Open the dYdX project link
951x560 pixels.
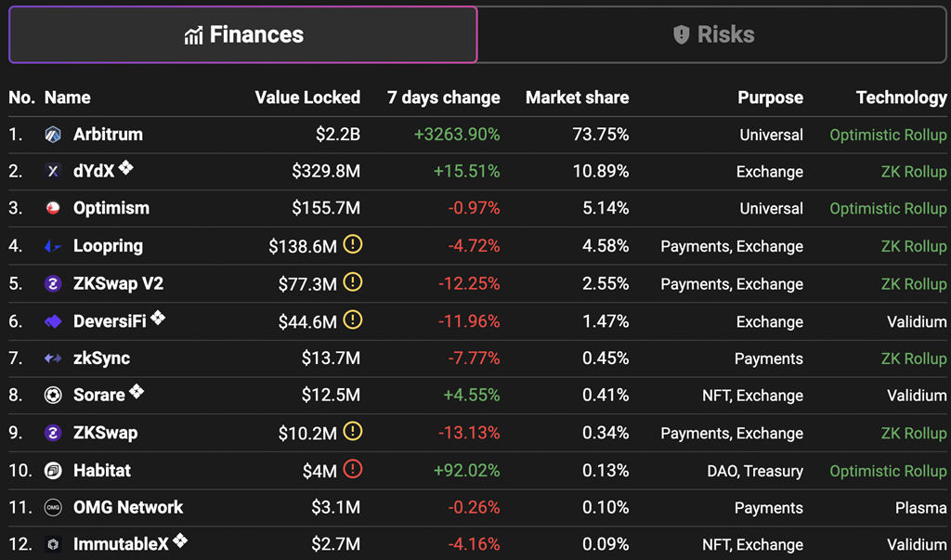(94, 172)
